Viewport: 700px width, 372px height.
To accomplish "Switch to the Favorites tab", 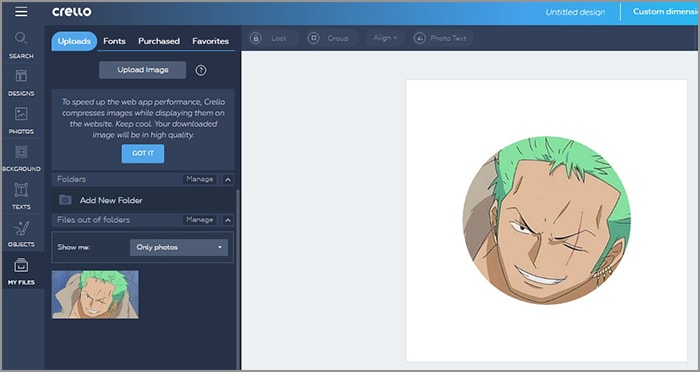I will point(211,41).
